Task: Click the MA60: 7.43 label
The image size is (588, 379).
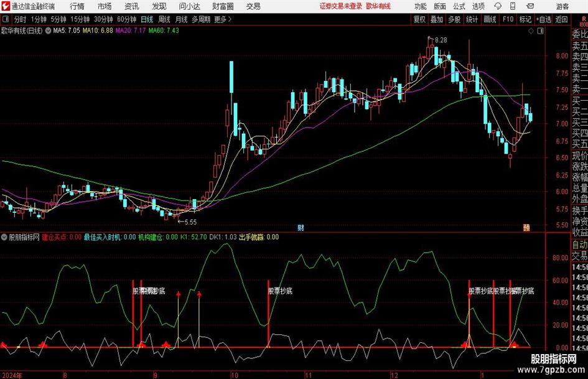Action: 164,30
